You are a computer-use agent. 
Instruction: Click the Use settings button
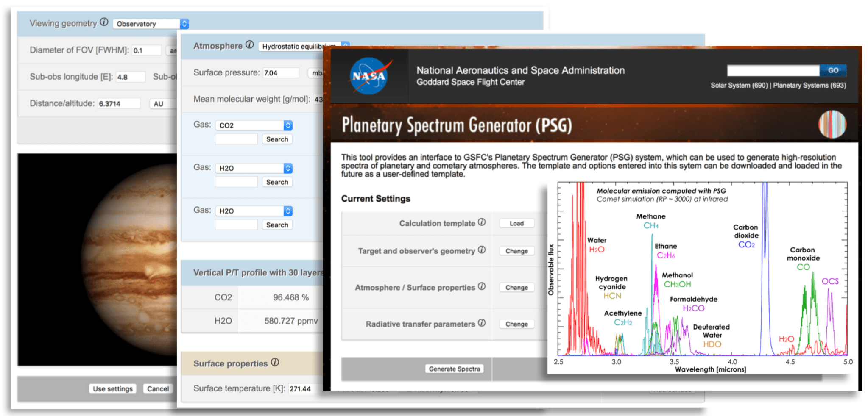pos(113,389)
